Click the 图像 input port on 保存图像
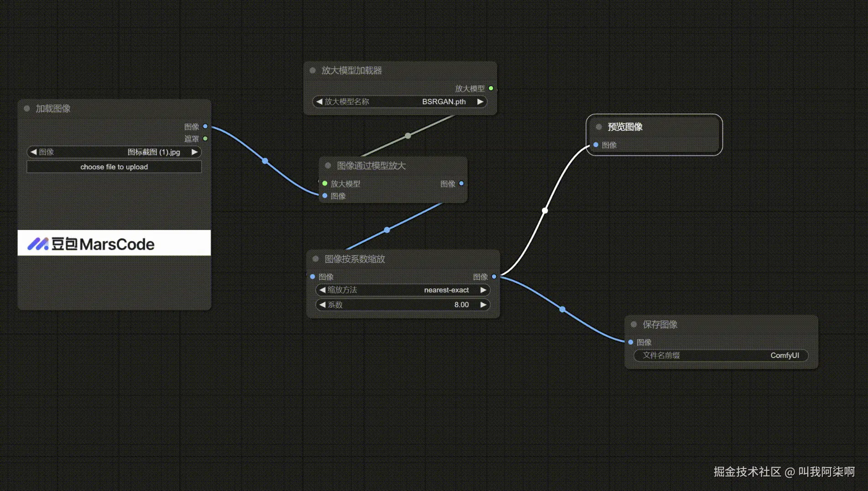This screenshot has width=868, height=491. pyautogui.click(x=631, y=342)
